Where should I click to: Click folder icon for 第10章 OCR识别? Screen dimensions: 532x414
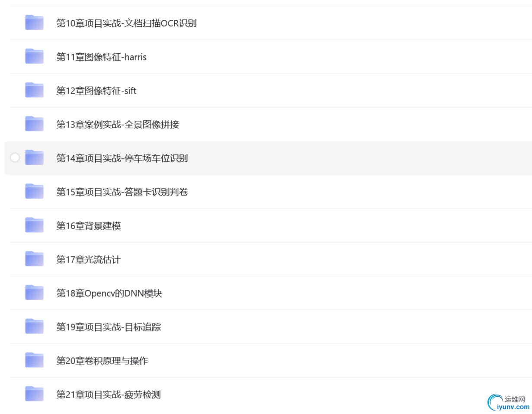click(34, 22)
